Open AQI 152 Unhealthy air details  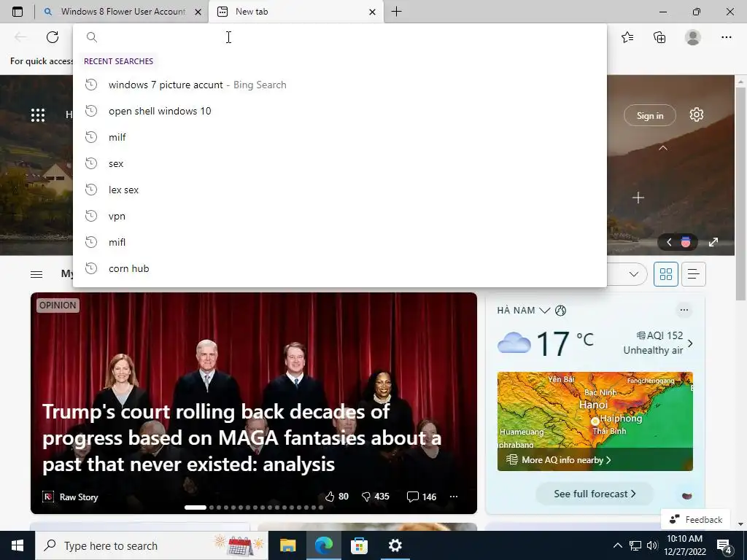(x=658, y=343)
